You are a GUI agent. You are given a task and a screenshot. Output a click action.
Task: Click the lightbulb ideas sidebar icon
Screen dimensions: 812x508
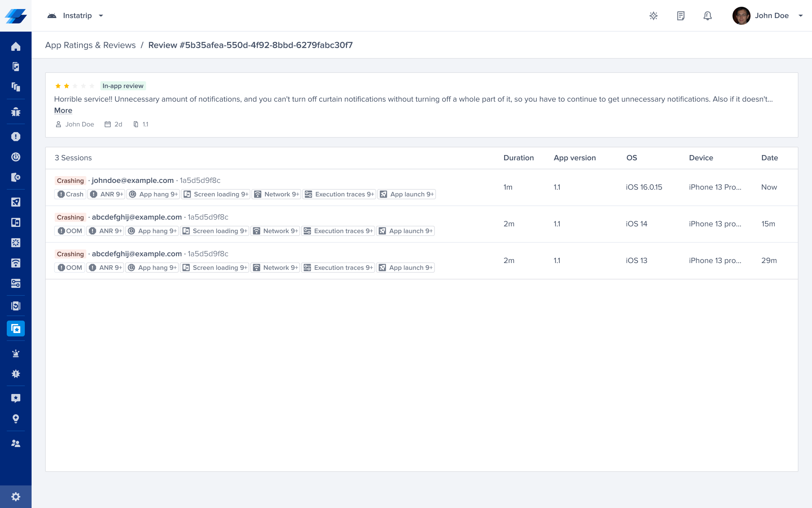(x=16, y=419)
